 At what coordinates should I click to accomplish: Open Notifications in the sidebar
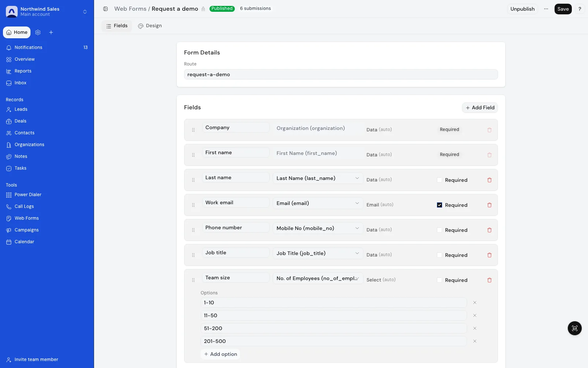coord(47,47)
